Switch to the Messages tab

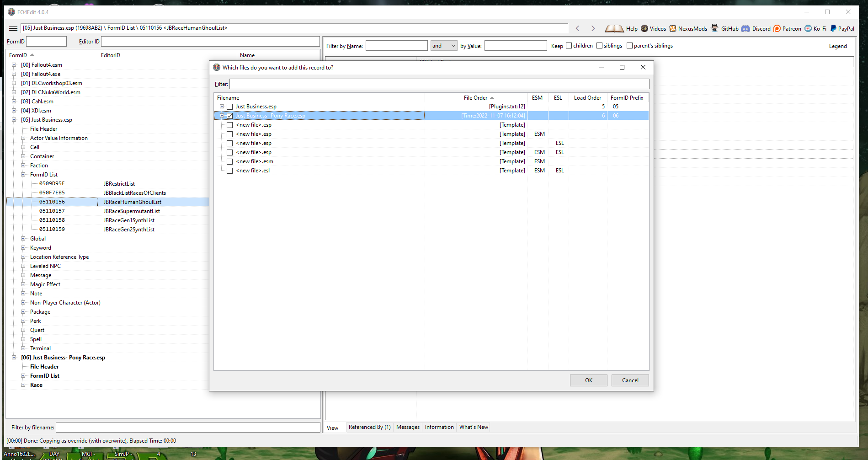[408, 427]
